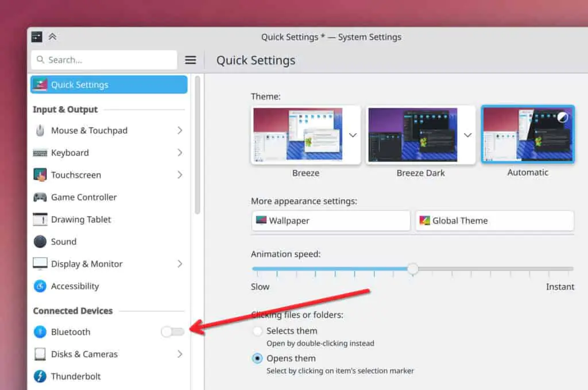Select the Thunderbolt device icon
The height and width of the screenshot is (390, 588).
40,376
